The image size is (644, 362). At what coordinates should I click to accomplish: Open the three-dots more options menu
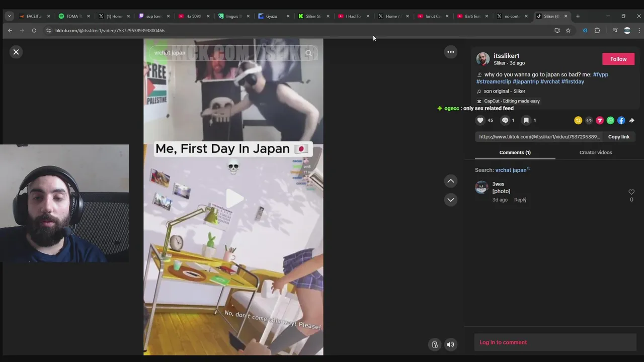[451, 52]
